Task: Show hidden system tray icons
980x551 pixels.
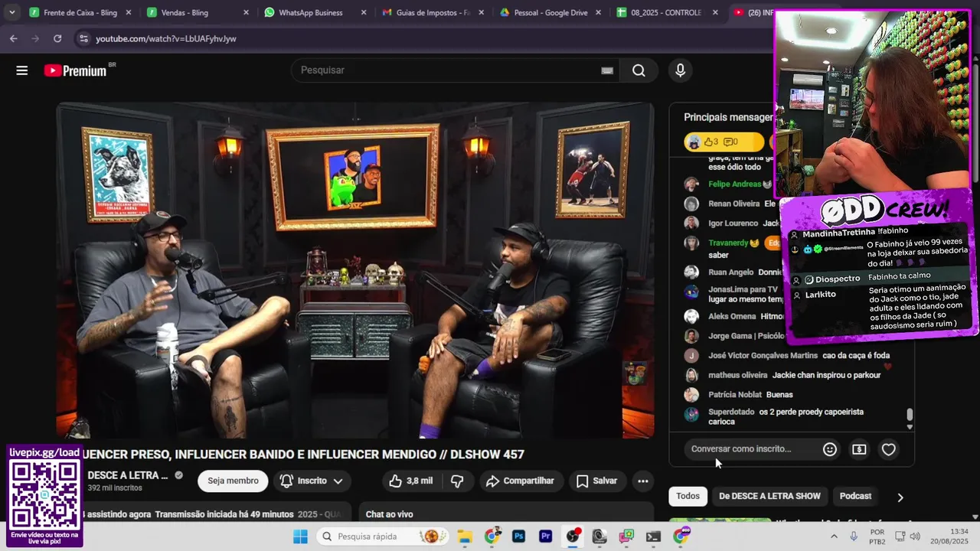Action: pyautogui.click(x=834, y=536)
